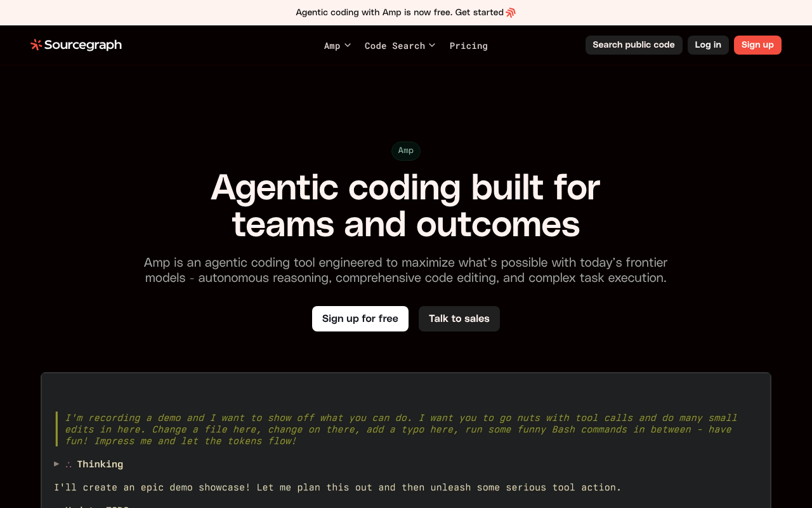Image resolution: width=812 pixels, height=508 pixels.
Task: Click the Code Search chevron arrow
Action: point(432,45)
